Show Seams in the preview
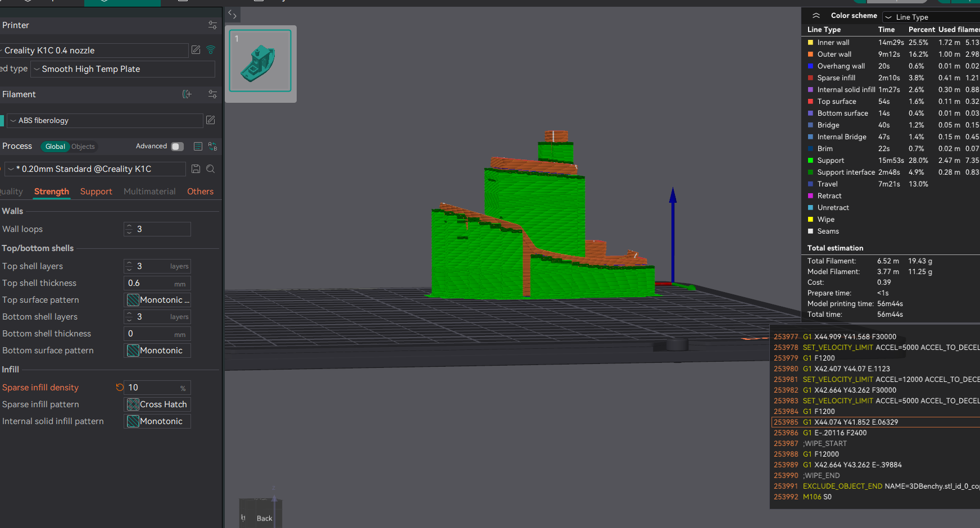Image resolution: width=980 pixels, height=528 pixels. tap(810, 231)
